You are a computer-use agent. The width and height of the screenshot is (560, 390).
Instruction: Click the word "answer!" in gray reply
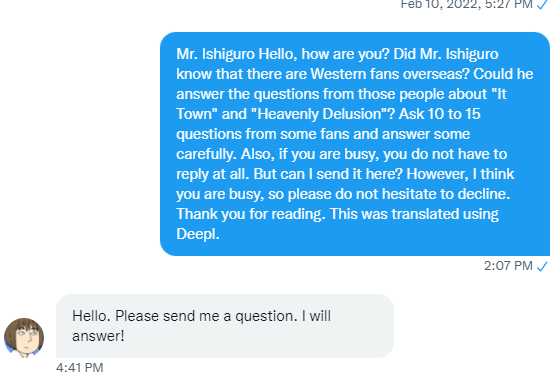point(98,336)
